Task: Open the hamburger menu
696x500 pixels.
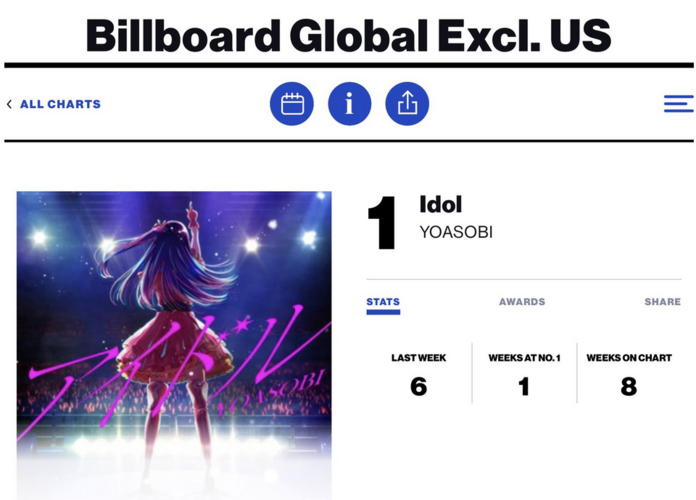Action: click(x=678, y=103)
